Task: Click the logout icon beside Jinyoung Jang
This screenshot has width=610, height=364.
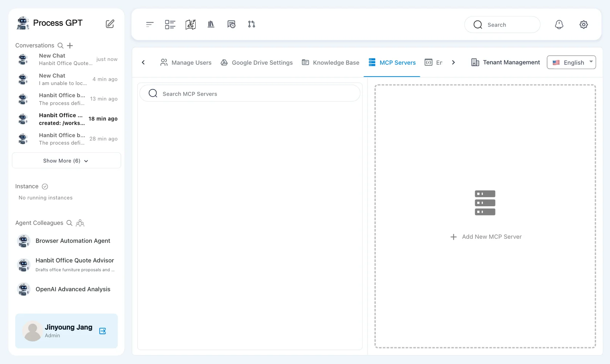Action: 103,331
